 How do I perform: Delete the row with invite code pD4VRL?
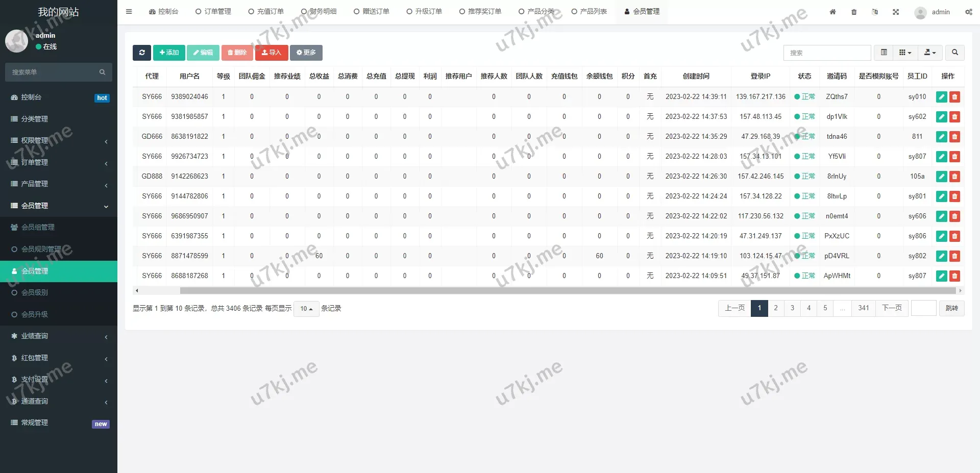pyautogui.click(x=954, y=256)
